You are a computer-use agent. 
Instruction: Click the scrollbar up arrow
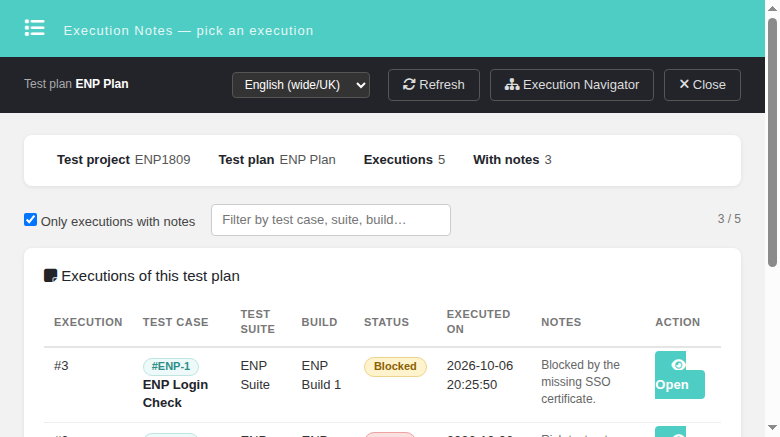[x=772, y=8]
